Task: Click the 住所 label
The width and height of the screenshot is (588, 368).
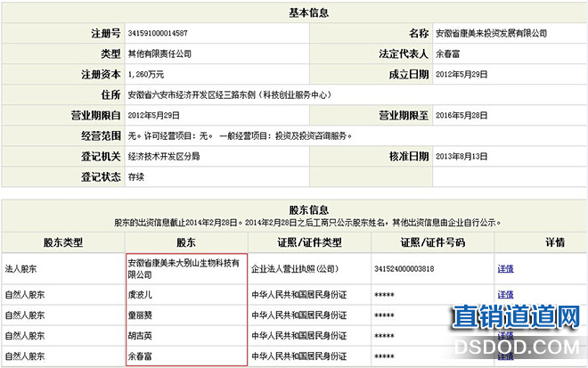Action: click(110, 95)
